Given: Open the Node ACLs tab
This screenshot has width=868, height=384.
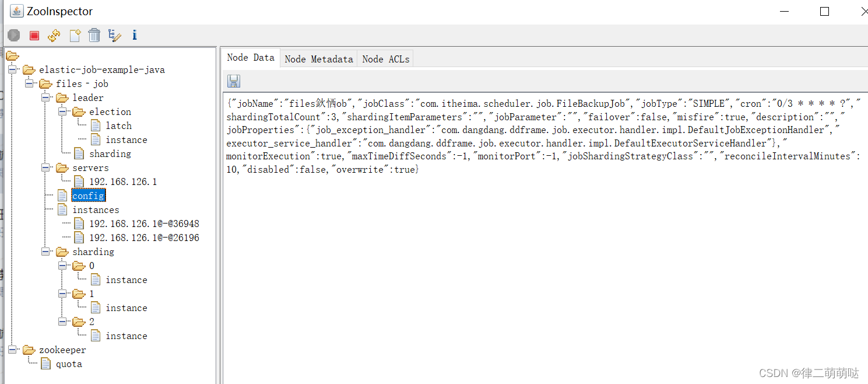Looking at the screenshot, I should pos(386,59).
